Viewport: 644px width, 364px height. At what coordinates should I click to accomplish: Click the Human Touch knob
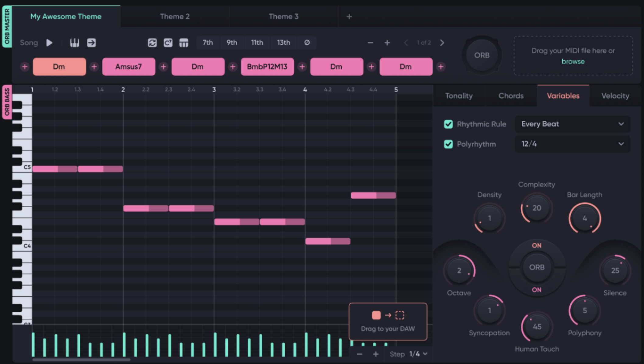537,327
